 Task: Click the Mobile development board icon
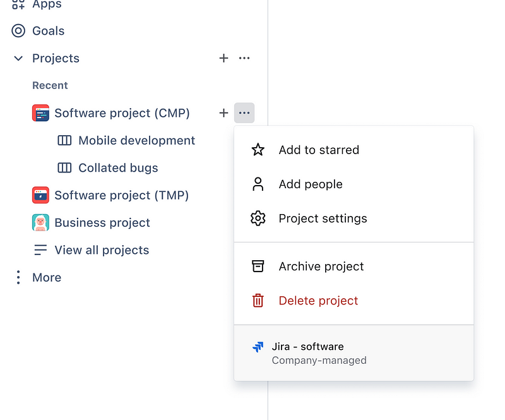click(64, 140)
